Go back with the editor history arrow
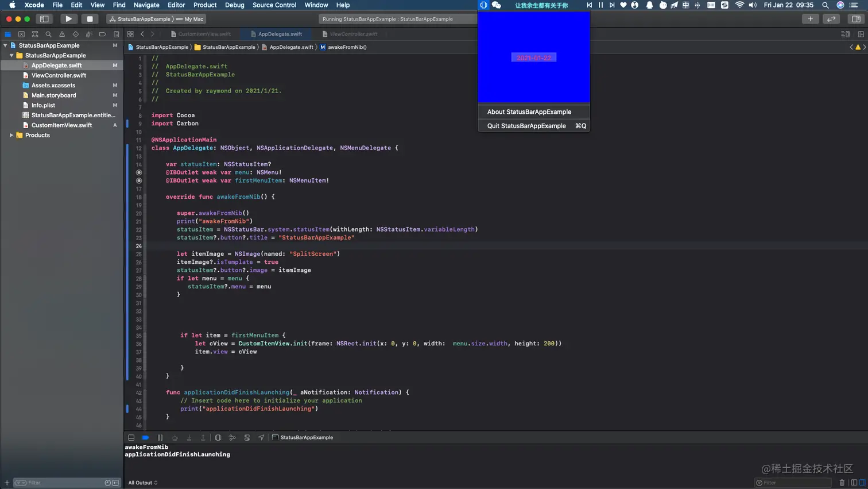This screenshot has width=868, height=489. click(x=142, y=34)
